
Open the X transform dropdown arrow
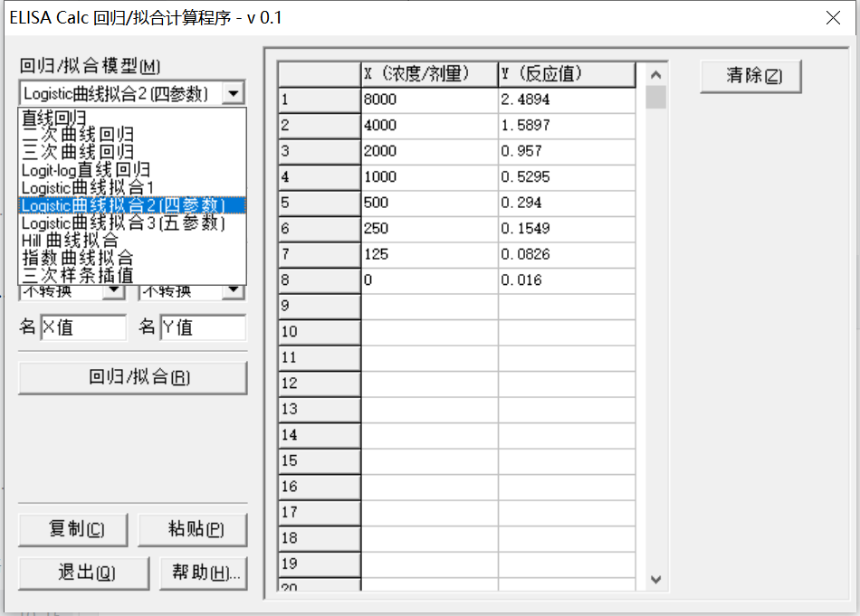(x=114, y=290)
